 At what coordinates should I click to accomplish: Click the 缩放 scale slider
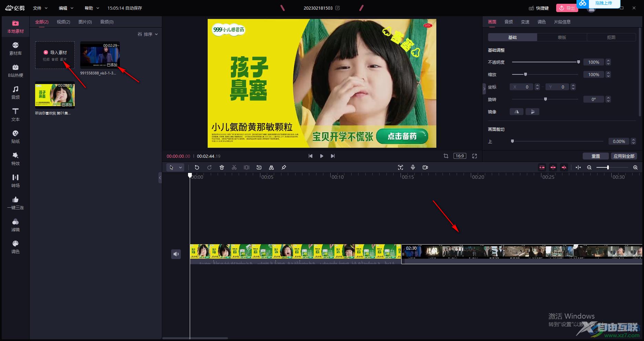(545, 74)
